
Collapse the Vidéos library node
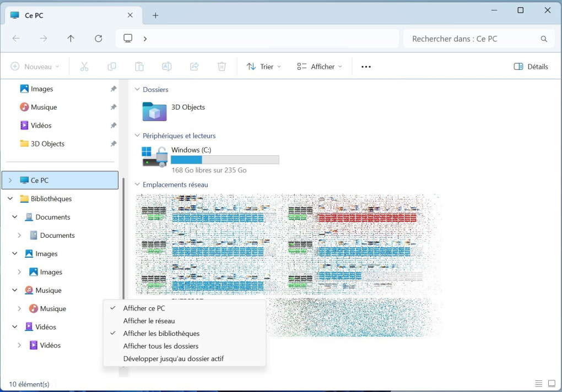[15, 326]
